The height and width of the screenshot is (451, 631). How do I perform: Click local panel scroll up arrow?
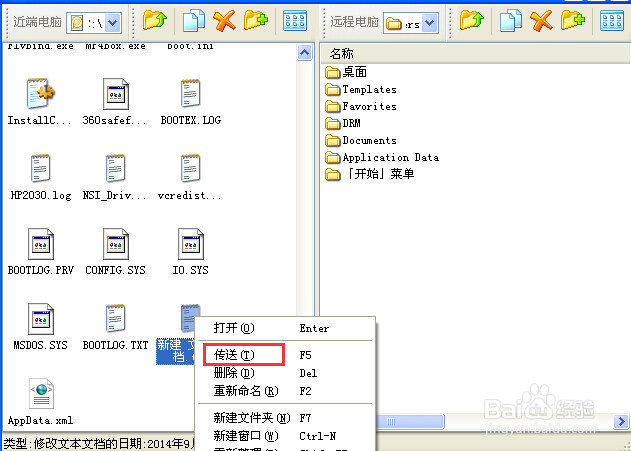[x=305, y=53]
